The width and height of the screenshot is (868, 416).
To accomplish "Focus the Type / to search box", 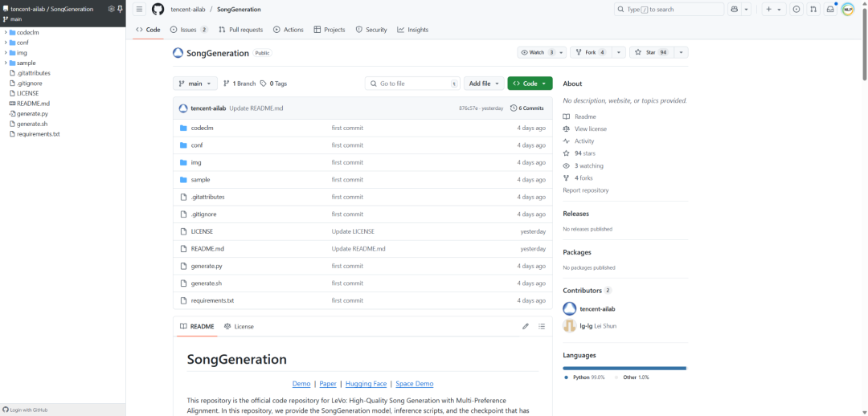I will click(669, 10).
